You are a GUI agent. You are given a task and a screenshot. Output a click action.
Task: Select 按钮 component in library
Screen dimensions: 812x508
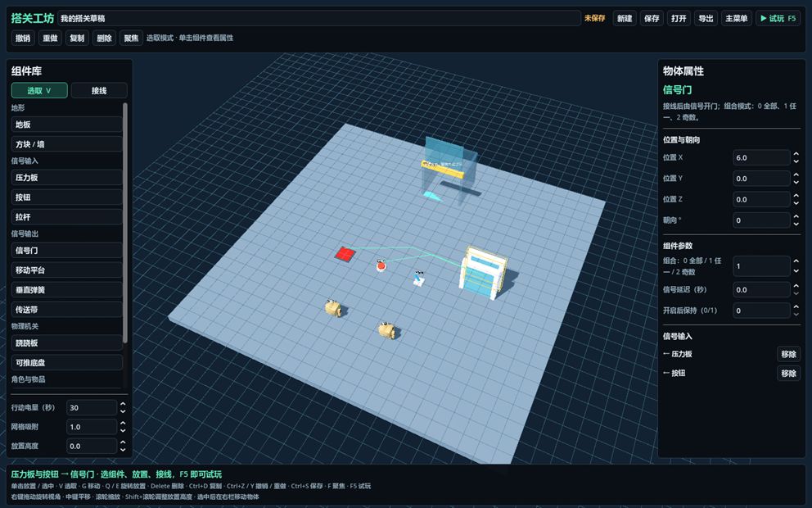[67, 197]
